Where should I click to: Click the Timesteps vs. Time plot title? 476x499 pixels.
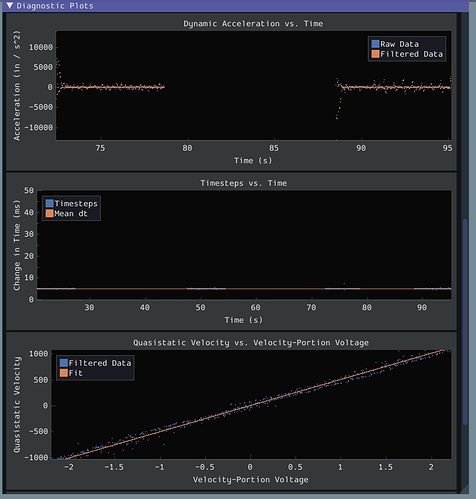click(243, 183)
